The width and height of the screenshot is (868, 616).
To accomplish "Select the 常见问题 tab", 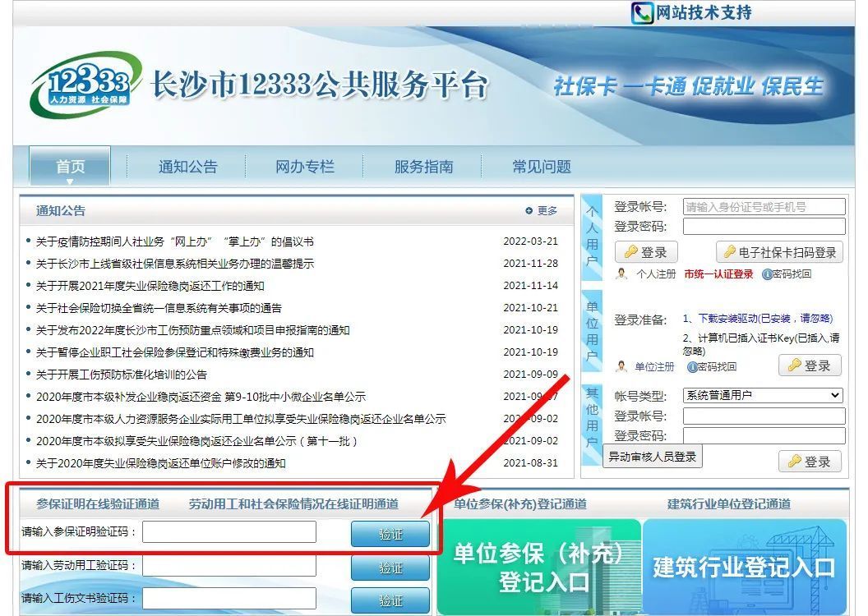I will 539,166.
